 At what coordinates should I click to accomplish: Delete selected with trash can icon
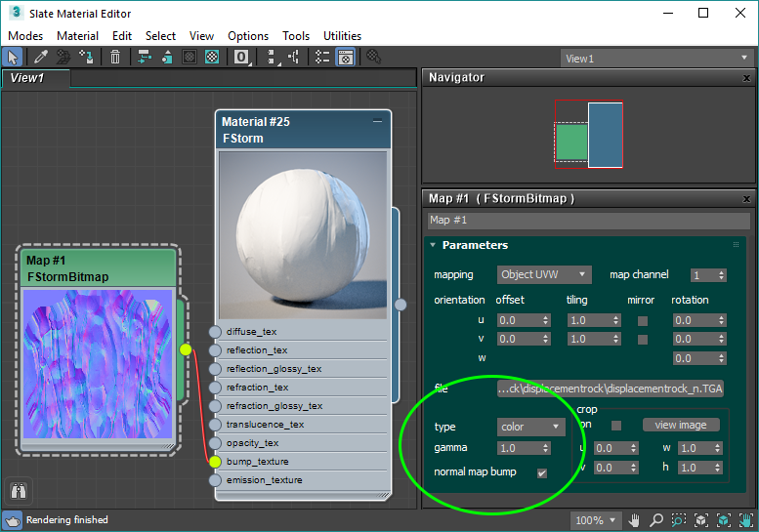coord(114,57)
